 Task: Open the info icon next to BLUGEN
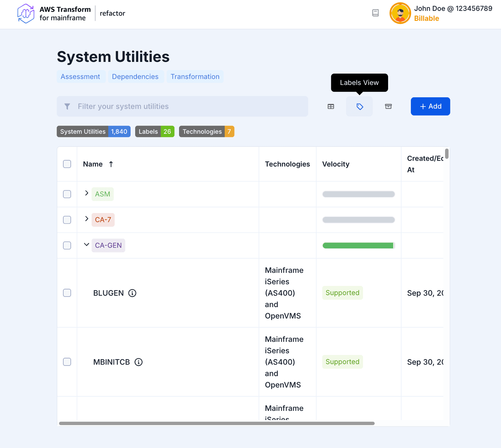pos(133,293)
